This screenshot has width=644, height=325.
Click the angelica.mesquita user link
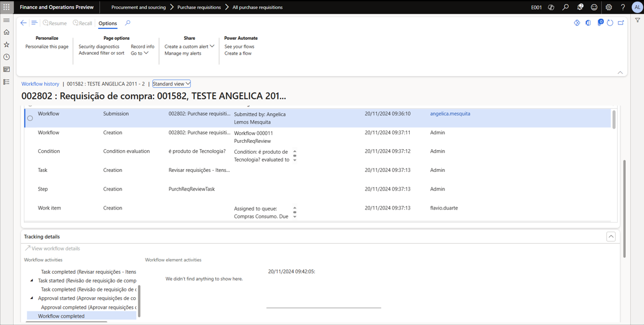coord(450,114)
